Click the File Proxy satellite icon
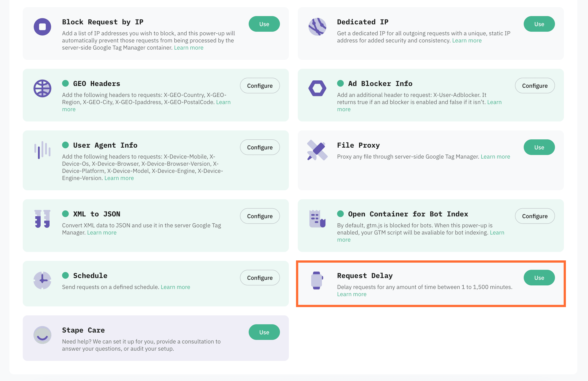 click(x=317, y=150)
